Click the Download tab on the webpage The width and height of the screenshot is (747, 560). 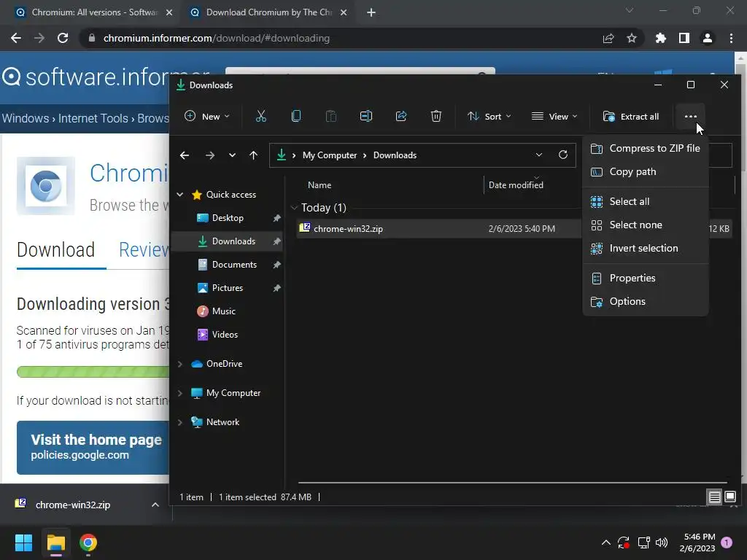(55, 249)
